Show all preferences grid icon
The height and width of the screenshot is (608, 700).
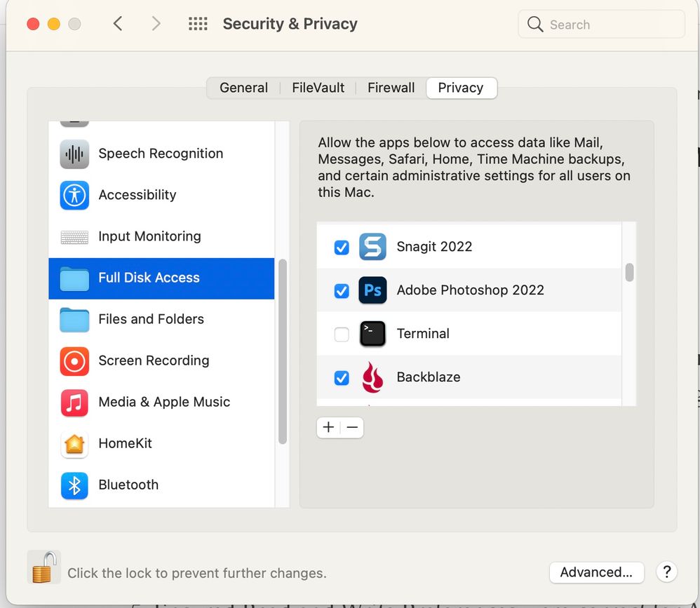(198, 24)
